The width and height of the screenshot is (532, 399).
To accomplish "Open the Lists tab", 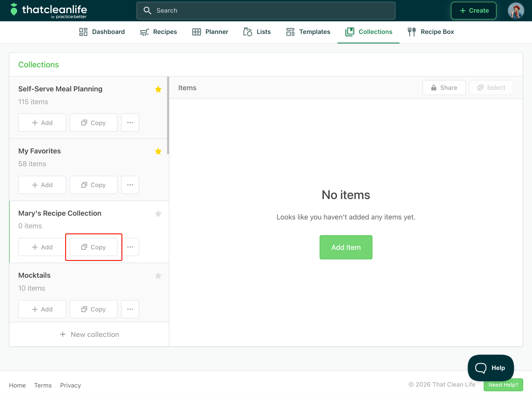I will 257,32.
